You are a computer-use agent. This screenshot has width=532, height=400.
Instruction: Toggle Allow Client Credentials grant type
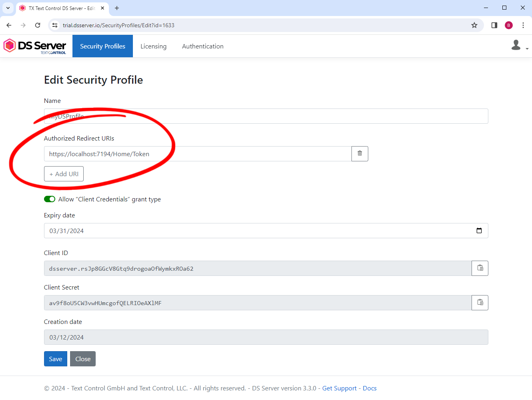50,199
